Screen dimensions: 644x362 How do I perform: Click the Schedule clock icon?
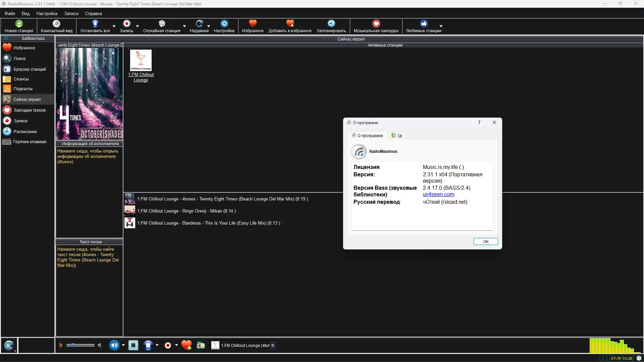tap(331, 23)
